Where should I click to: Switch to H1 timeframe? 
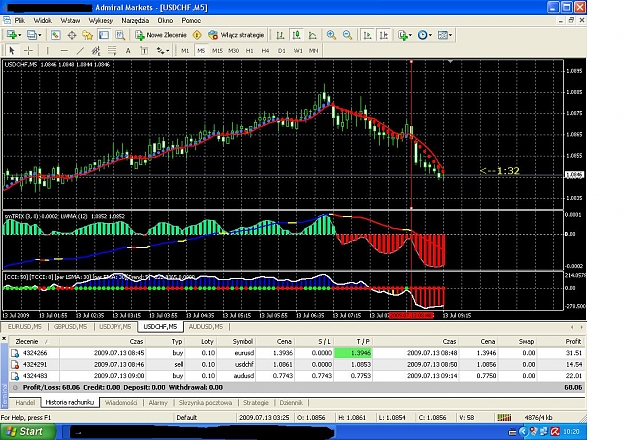[x=250, y=51]
